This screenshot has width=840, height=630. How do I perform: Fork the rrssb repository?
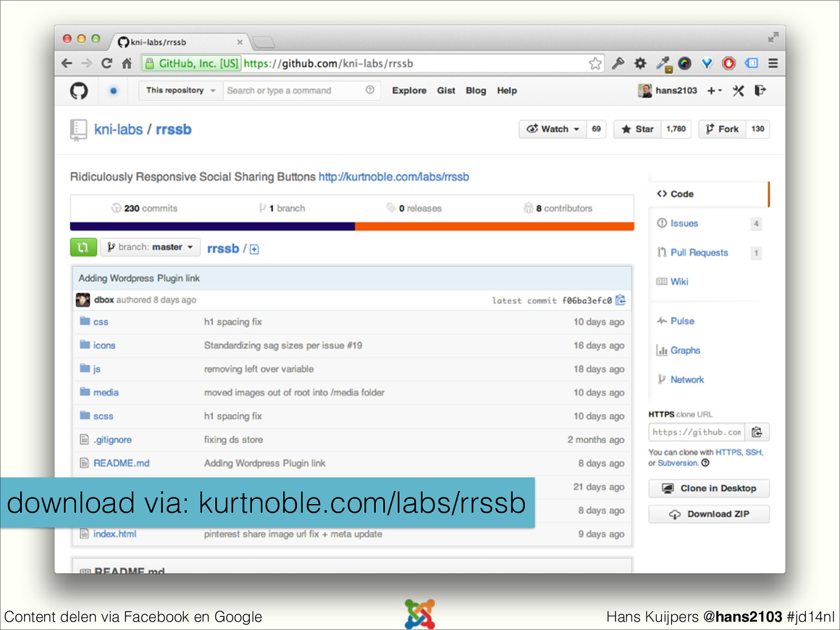point(722,129)
